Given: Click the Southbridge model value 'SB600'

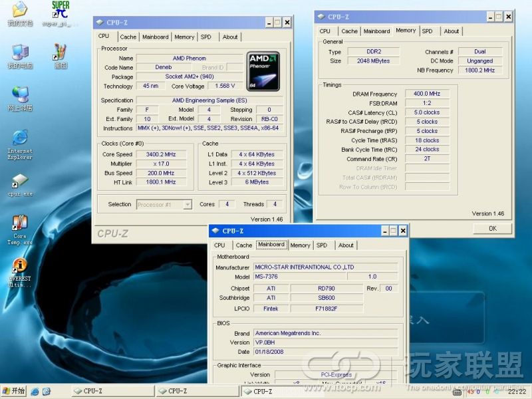Looking at the screenshot, I should [327, 298].
